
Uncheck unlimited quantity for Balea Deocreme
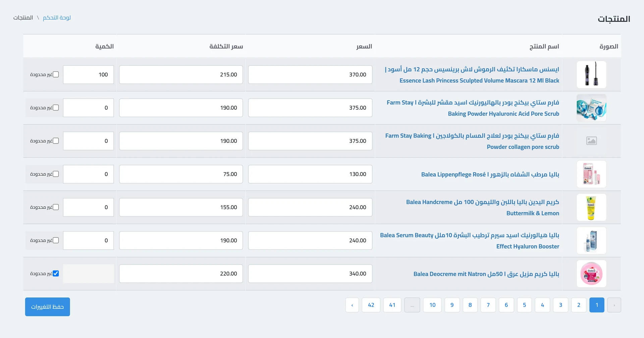click(x=56, y=274)
